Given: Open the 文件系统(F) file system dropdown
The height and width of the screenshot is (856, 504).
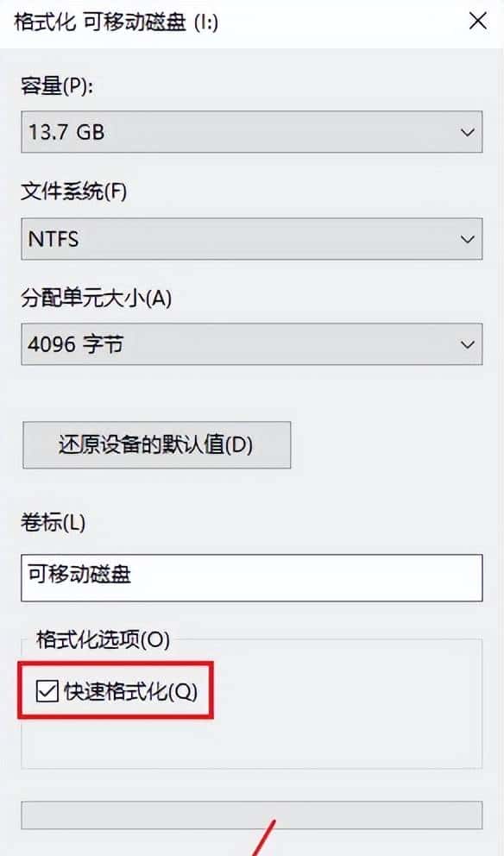Looking at the screenshot, I should click(x=250, y=239).
